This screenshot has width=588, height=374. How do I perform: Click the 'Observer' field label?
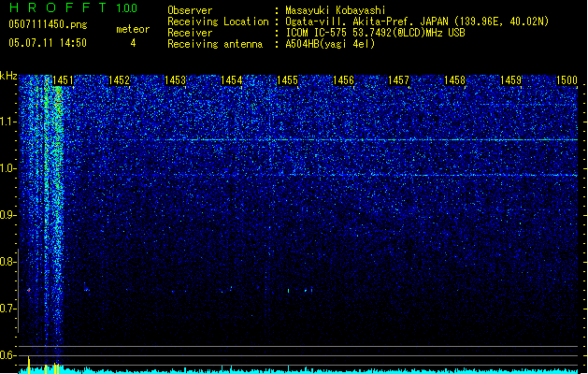(190, 10)
